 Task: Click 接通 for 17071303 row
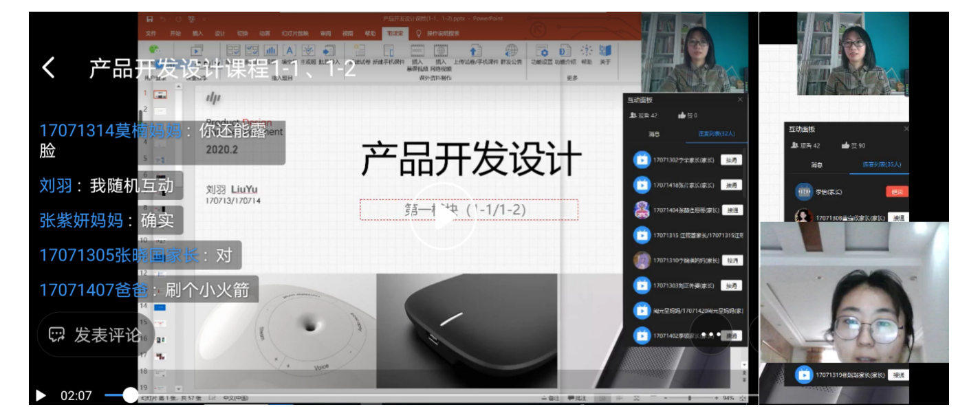coord(732,285)
